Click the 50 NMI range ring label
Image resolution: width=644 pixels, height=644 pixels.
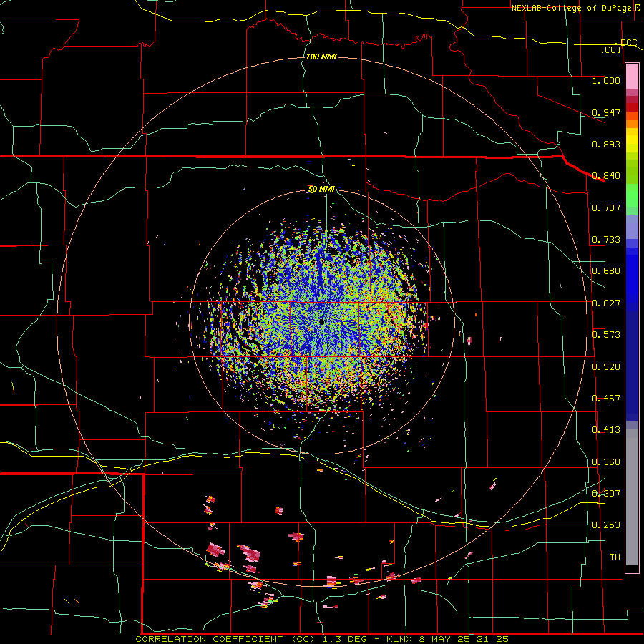point(321,189)
